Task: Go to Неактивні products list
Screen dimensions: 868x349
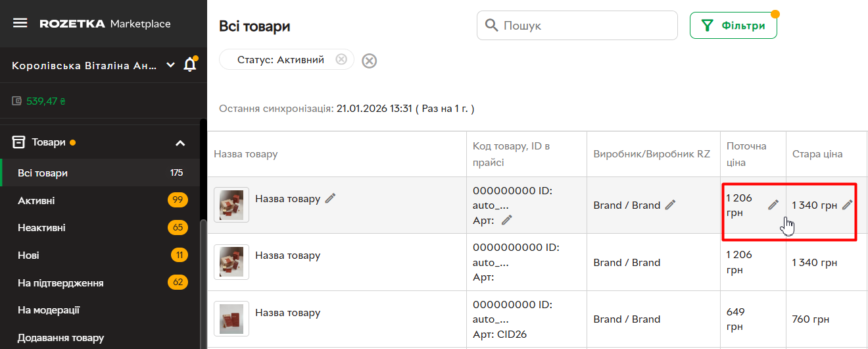Action: click(x=41, y=228)
